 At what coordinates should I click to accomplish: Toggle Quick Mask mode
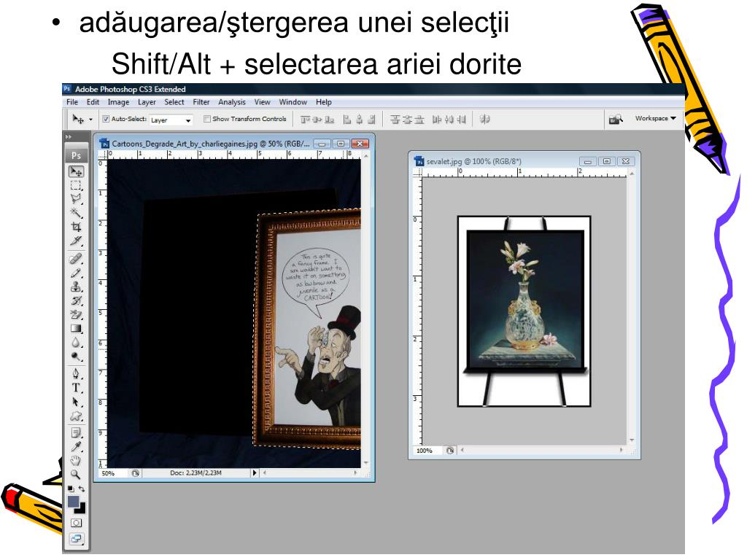tap(76, 523)
